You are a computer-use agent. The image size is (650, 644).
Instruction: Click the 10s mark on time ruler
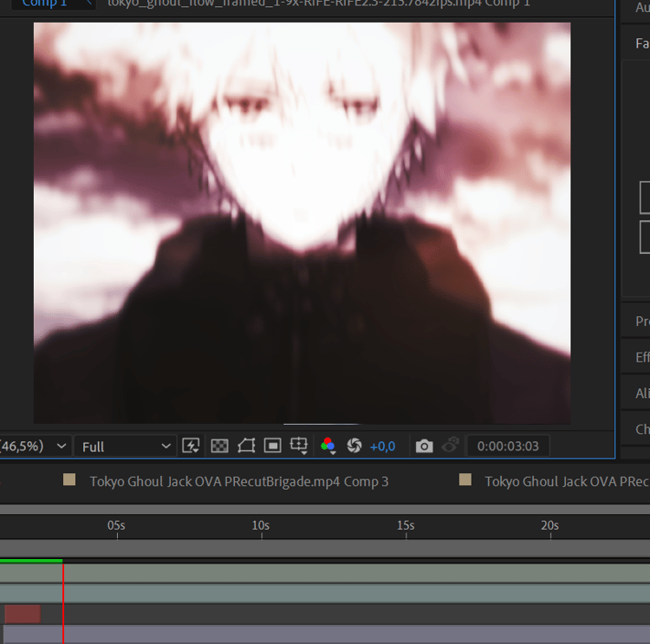[x=261, y=526]
